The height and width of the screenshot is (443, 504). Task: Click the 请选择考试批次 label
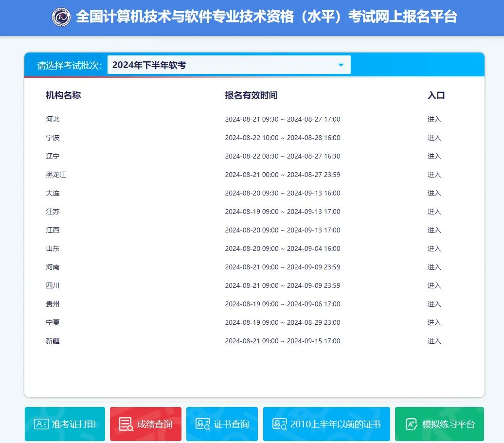[x=70, y=65]
